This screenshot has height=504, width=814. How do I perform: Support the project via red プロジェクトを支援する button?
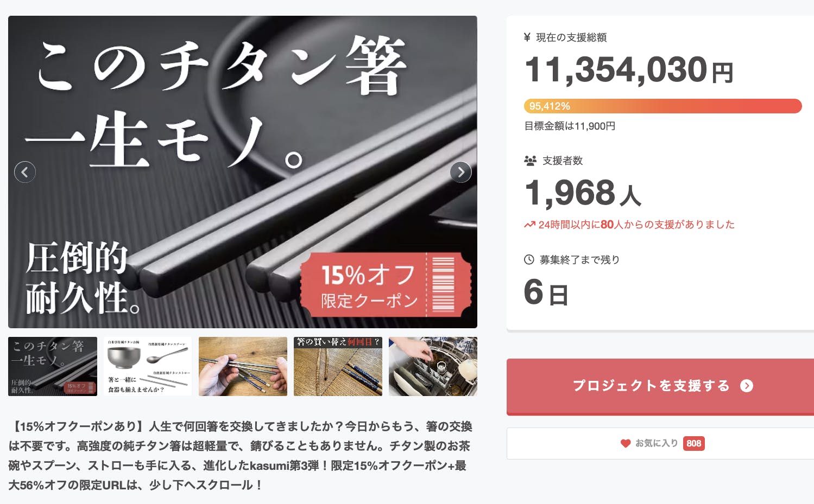click(x=660, y=386)
